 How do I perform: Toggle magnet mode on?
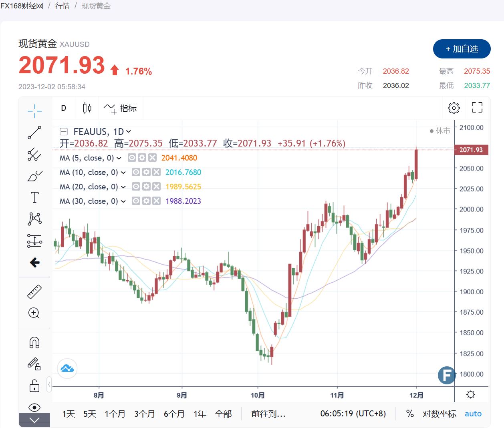(x=34, y=343)
